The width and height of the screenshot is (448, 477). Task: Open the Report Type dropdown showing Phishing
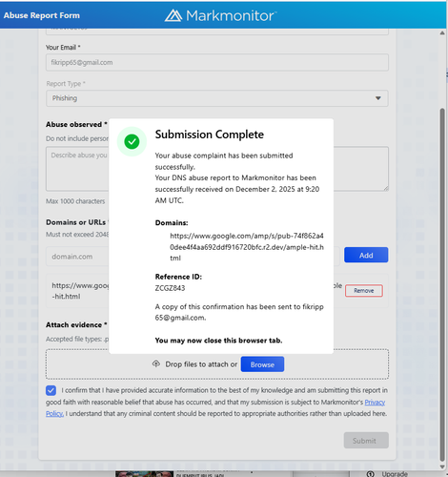point(217,98)
